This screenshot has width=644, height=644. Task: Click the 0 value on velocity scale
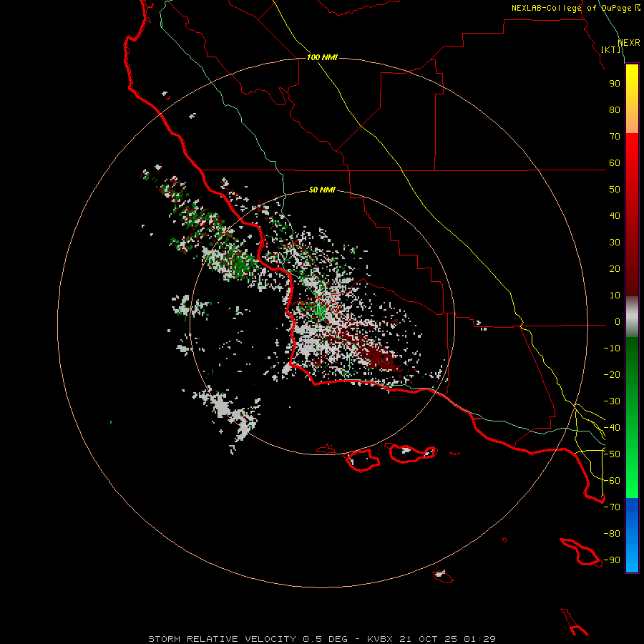pos(618,322)
